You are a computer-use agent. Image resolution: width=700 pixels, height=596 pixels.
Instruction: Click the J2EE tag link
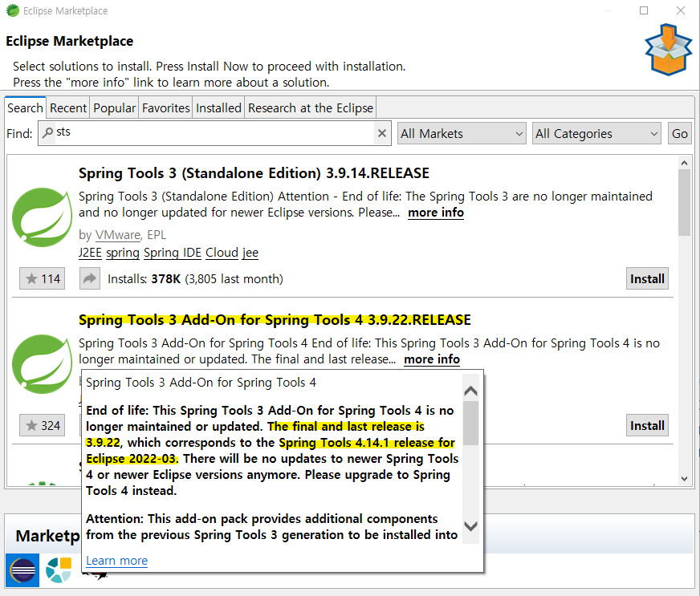90,253
